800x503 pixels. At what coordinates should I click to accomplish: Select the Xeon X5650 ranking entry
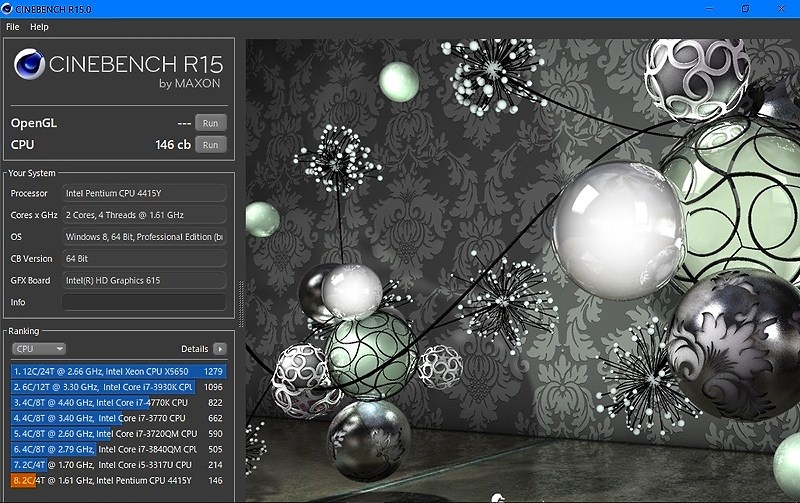(119, 372)
